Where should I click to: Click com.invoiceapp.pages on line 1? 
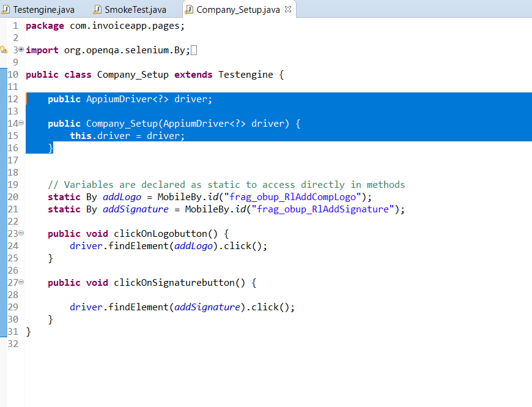pos(125,26)
